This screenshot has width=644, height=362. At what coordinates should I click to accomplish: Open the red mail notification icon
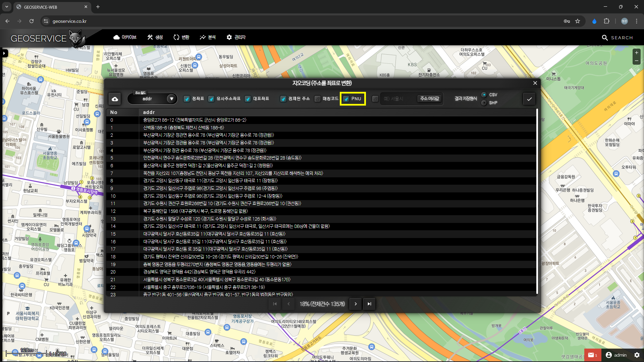pos(591,355)
